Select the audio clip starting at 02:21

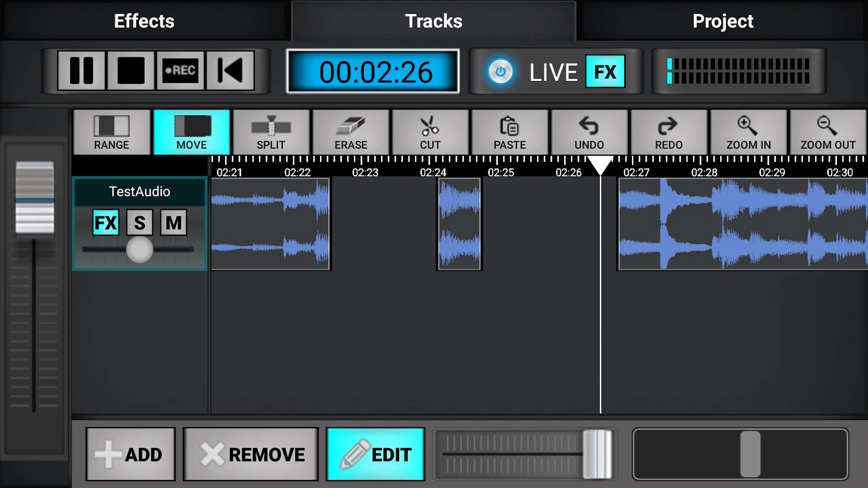(270, 224)
